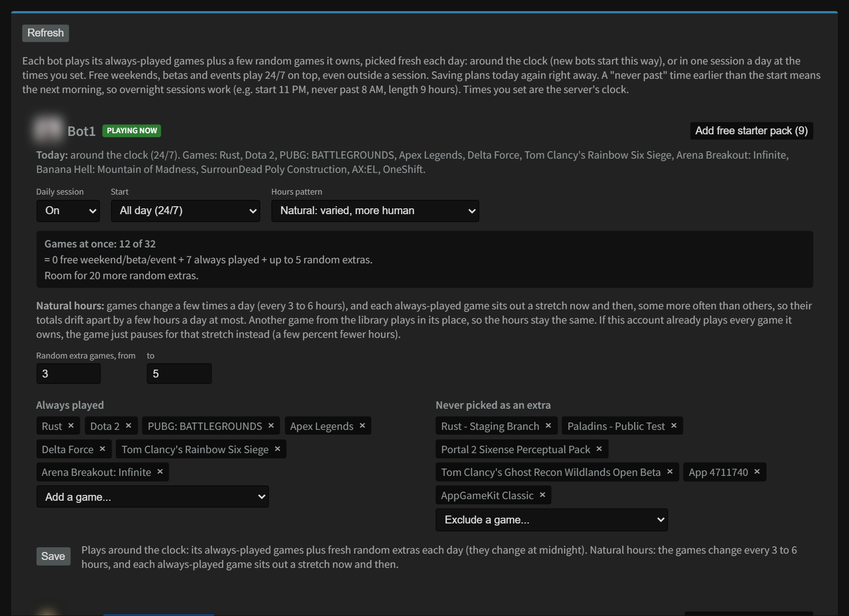
Task: Remove Ghost Recon Wildlands Open Beta exclusion
Action: [670, 472]
